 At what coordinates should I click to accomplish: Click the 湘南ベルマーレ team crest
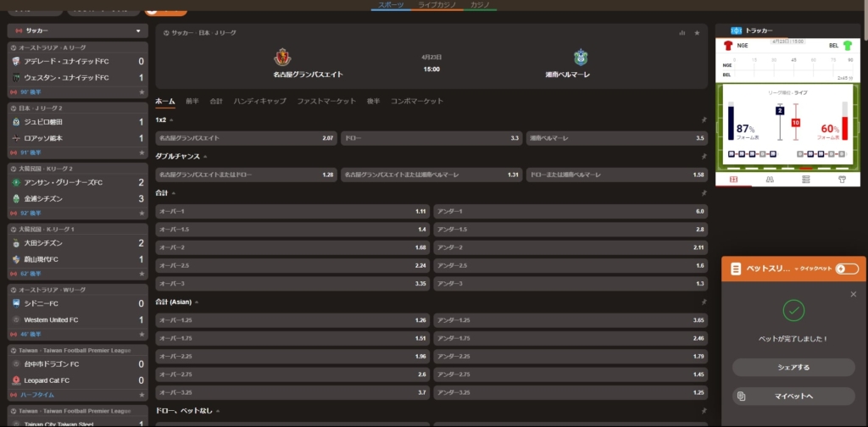pyautogui.click(x=581, y=58)
